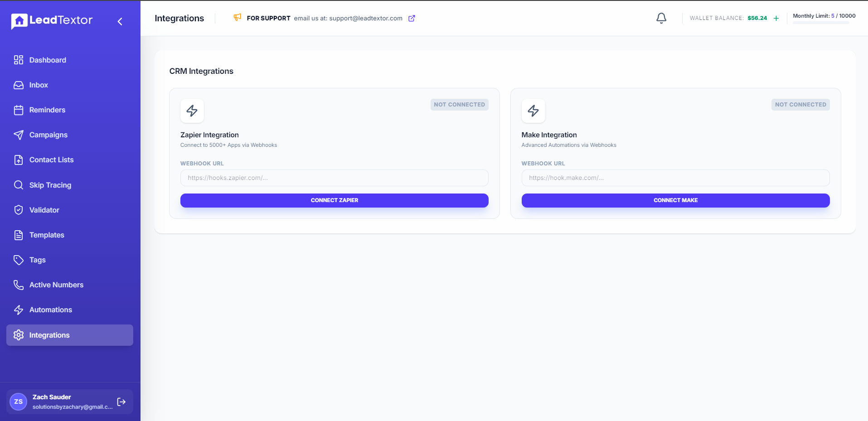Open Contact Lists section
Screen dimensions: 868x421
click(x=70, y=160)
